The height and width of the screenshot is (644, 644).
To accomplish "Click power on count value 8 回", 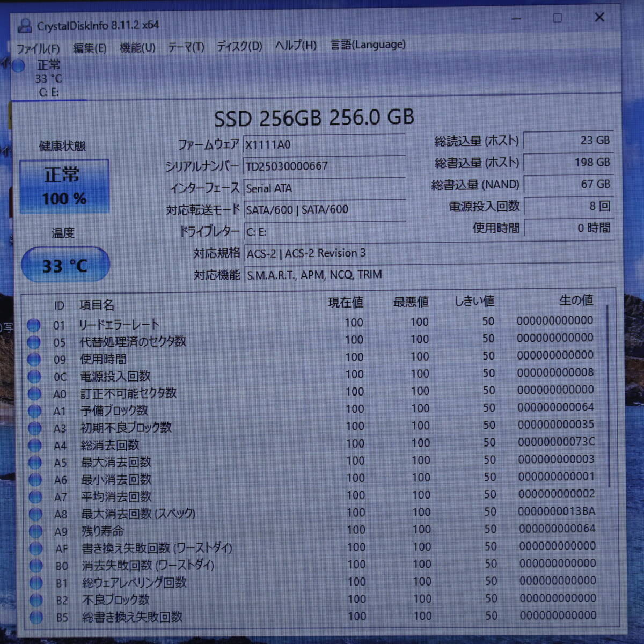I will click(x=568, y=206).
